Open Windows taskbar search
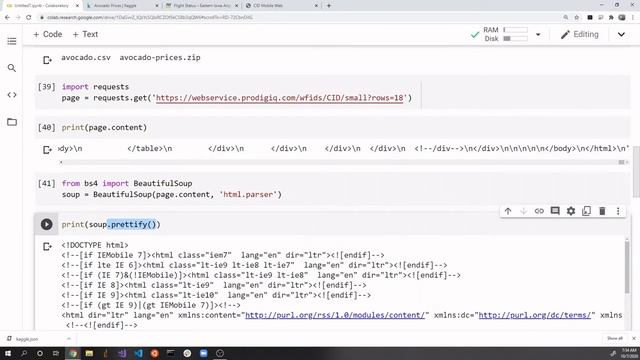 pyautogui.click(x=24, y=353)
